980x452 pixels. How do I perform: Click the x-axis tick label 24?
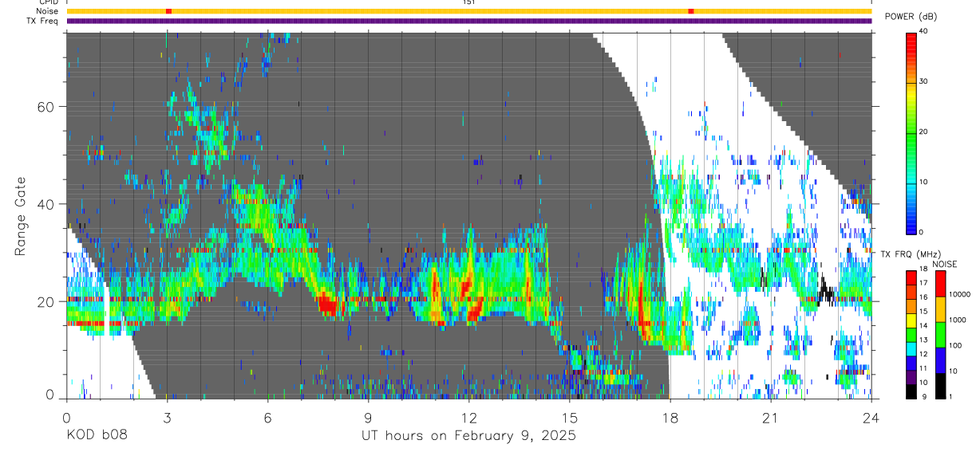click(871, 418)
